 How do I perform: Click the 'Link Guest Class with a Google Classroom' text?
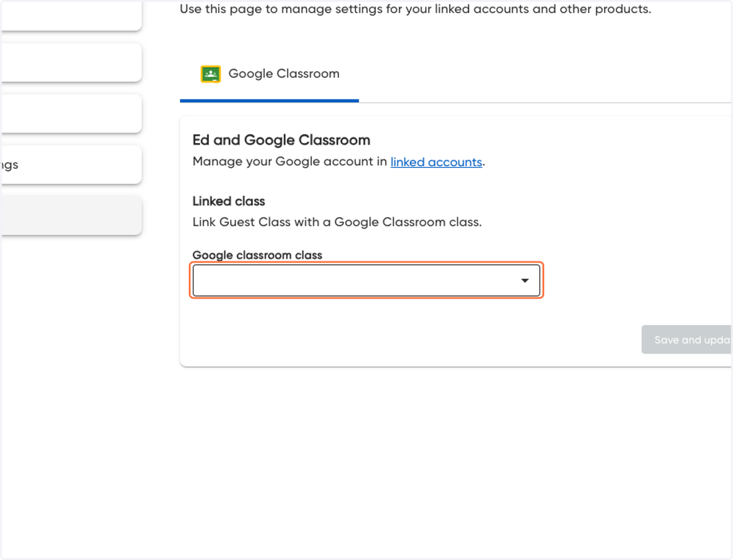coord(337,222)
